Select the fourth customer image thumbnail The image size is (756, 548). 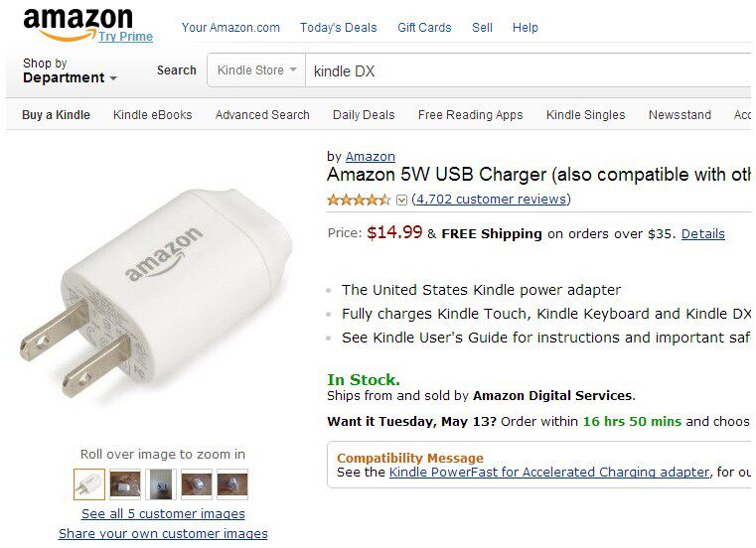(x=197, y=484)
